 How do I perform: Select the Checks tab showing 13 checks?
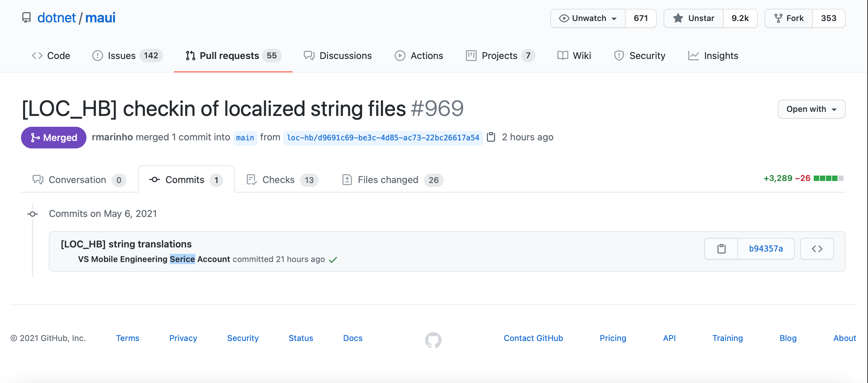278,180
